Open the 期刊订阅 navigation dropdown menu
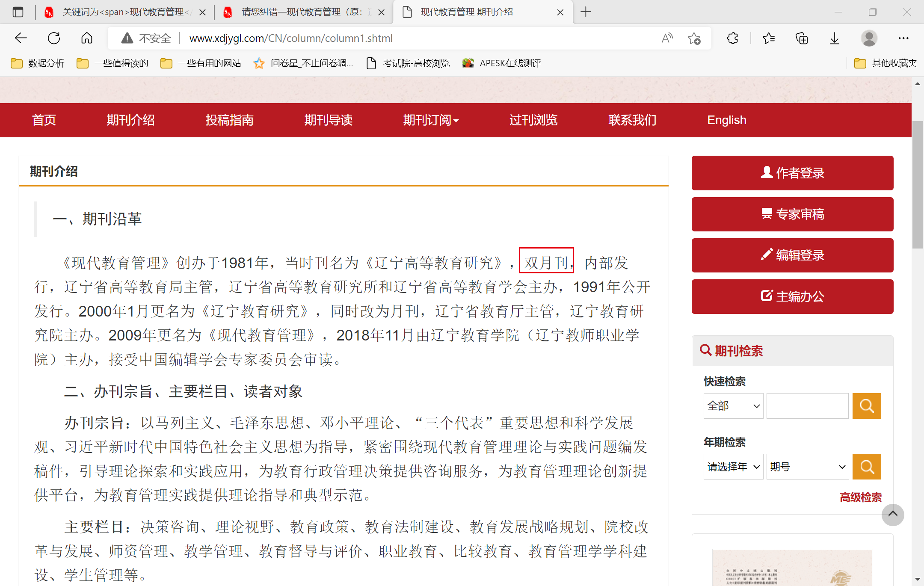The height and width of the screenshot is (586, 924). tap(430, 120)
